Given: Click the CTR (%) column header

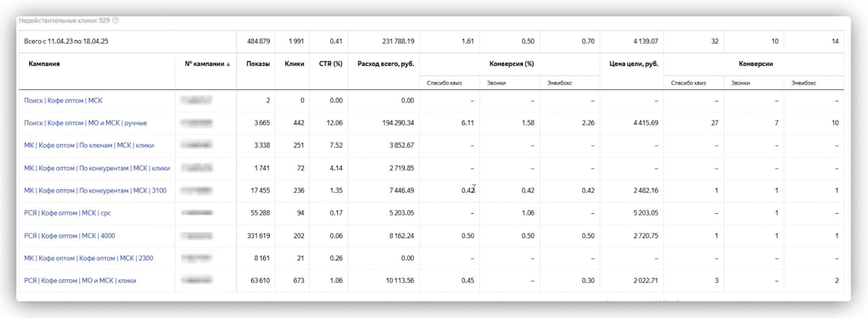Looking at the screenshot, I should [330, 63].
